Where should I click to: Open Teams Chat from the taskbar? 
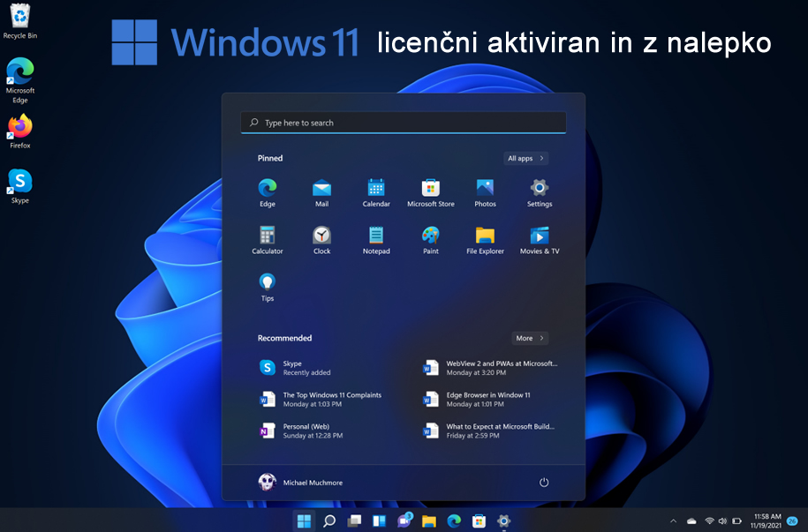(404, 521)
